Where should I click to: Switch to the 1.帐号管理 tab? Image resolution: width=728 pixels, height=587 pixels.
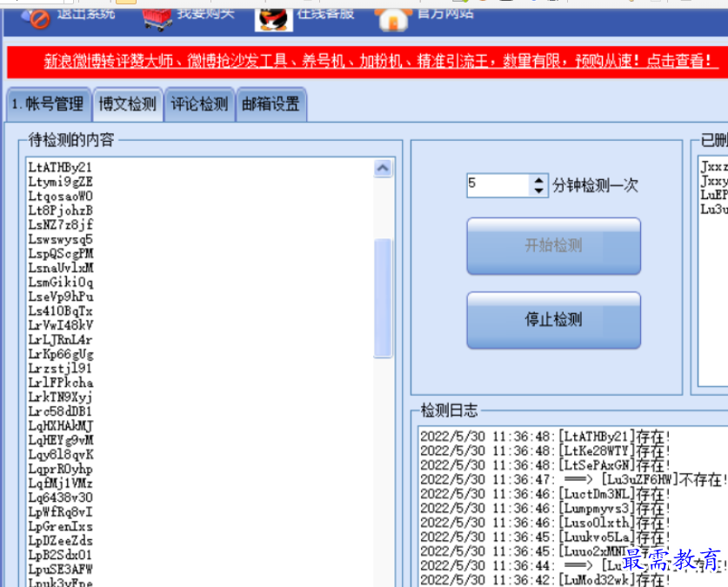(x=49, y=104)
